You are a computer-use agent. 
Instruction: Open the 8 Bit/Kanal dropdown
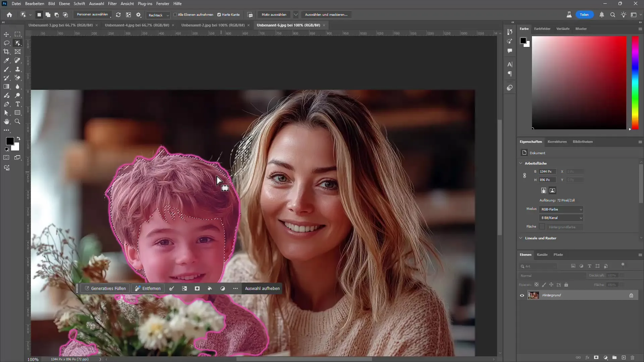point(561,218)
